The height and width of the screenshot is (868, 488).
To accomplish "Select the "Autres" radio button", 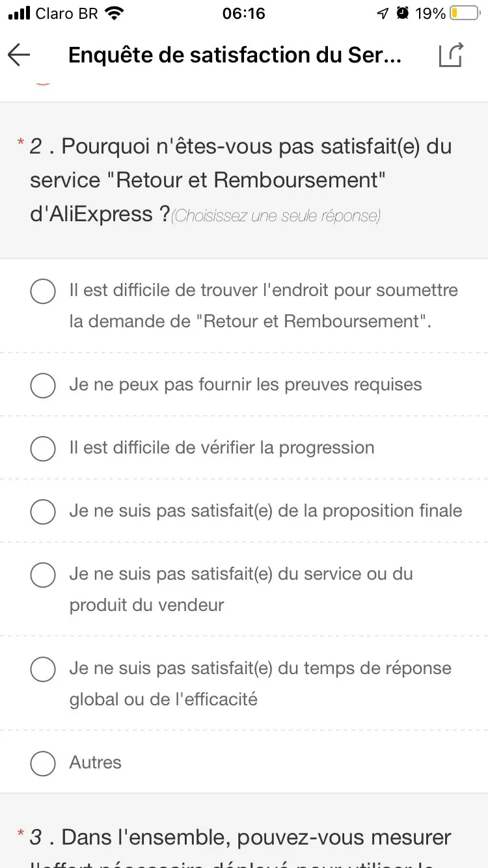I will (43, 763).
